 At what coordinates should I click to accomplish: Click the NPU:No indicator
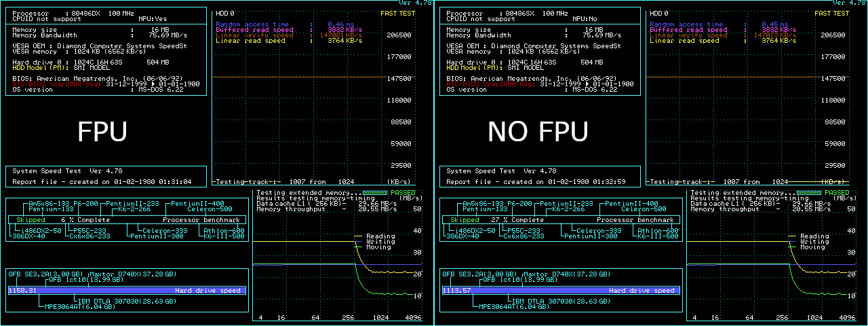(x=587, y=19)
